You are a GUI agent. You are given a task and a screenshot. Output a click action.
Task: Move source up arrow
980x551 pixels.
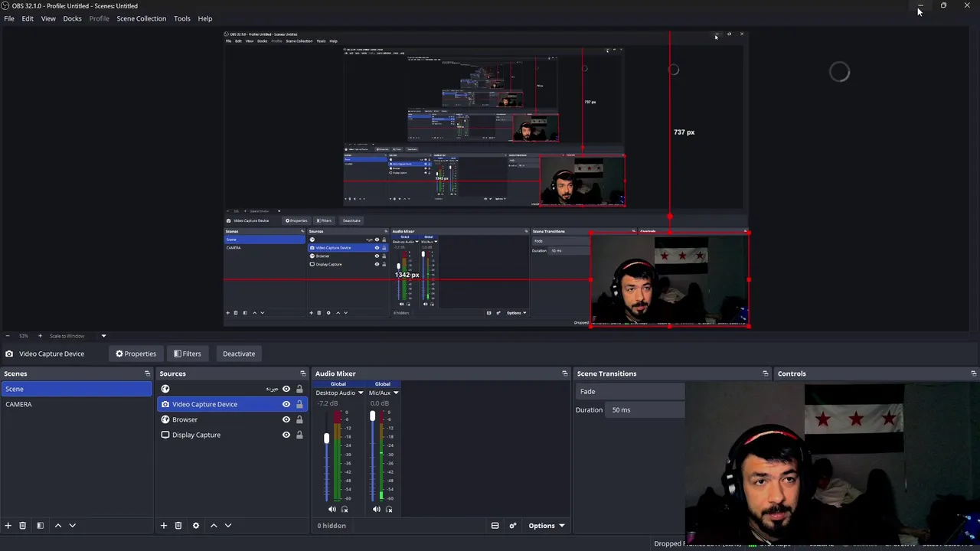pyautogui.click(x=214, y=526)
